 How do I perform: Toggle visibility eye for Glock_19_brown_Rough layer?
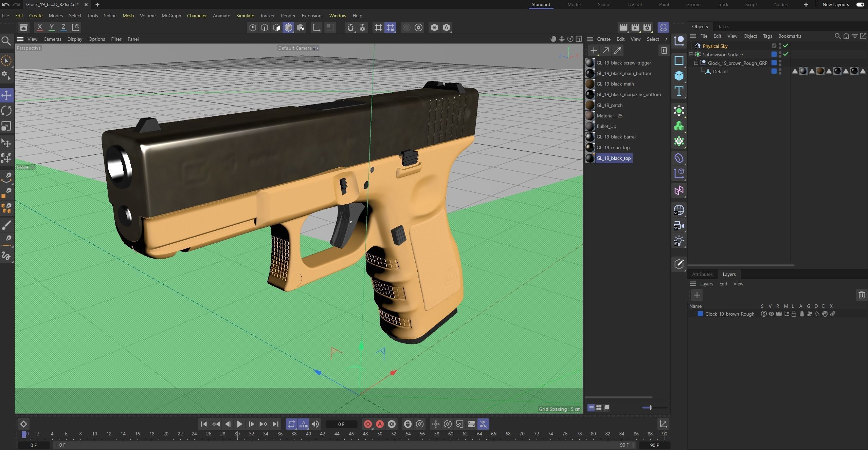[x=771, y=314]
